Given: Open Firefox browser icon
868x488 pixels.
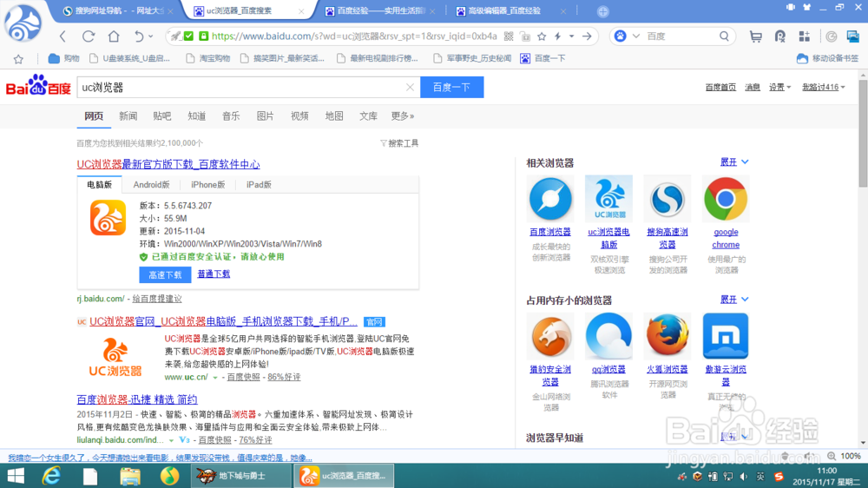Looking at the screenshot, I should point(667,336).
